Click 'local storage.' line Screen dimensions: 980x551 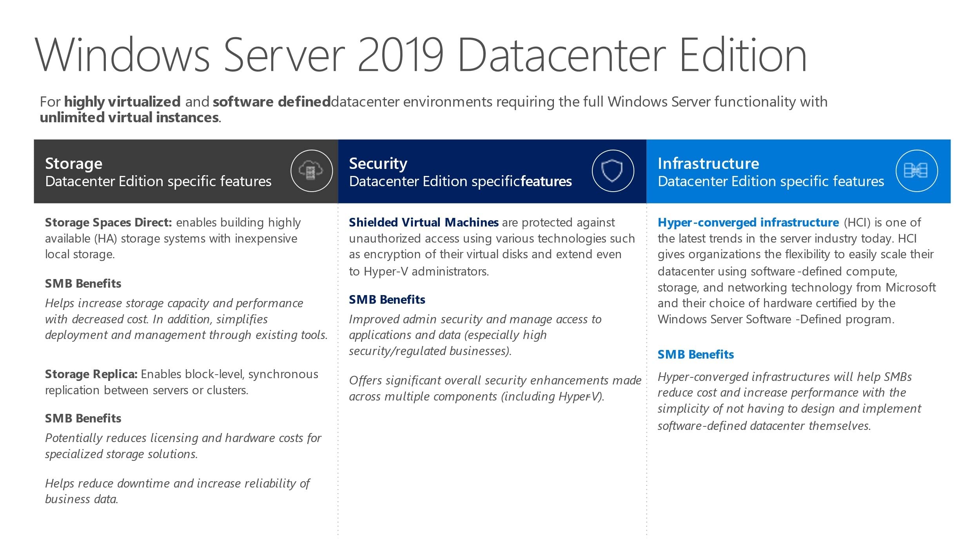[x=80, y=255]
